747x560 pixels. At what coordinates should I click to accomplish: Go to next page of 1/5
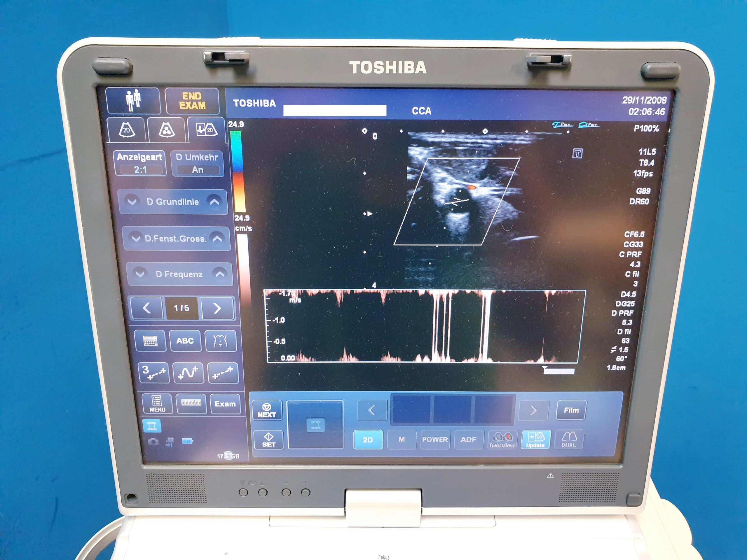[x=217, y=308]
